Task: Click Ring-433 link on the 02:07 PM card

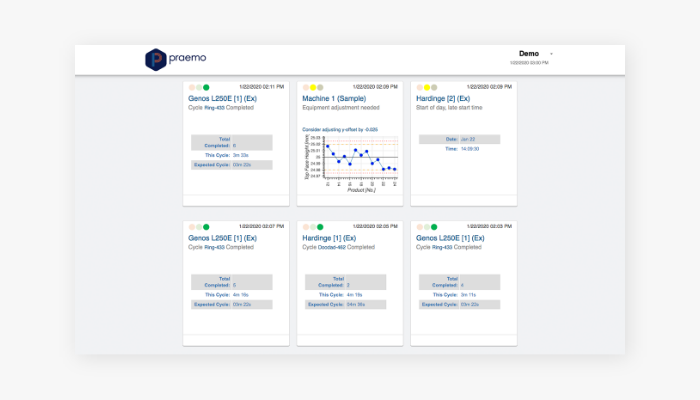Action: (x=214, y=248)
